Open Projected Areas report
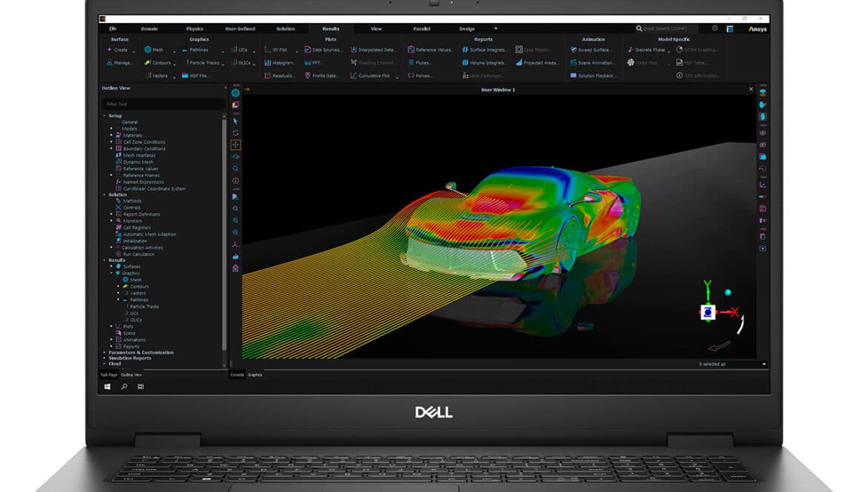868x492 pixels. pos(537,62)
